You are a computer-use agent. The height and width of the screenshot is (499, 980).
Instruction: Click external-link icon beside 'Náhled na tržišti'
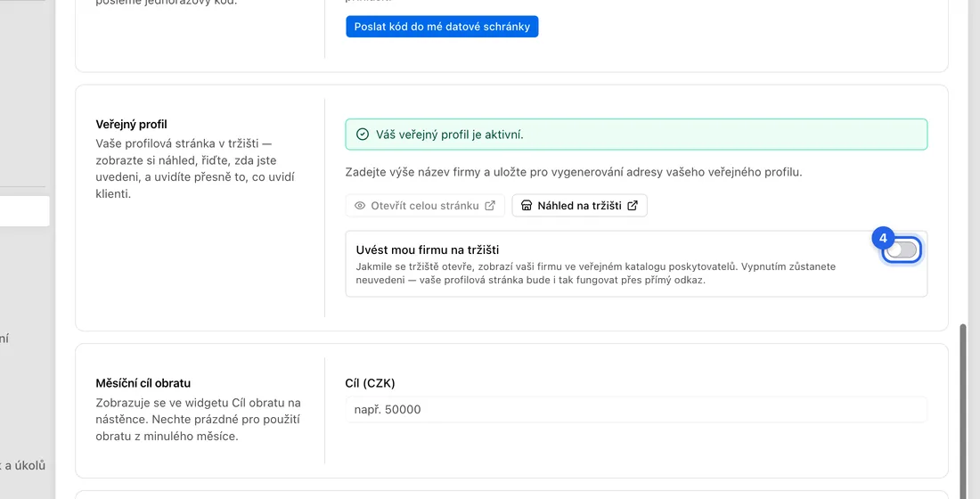(633, 206)
